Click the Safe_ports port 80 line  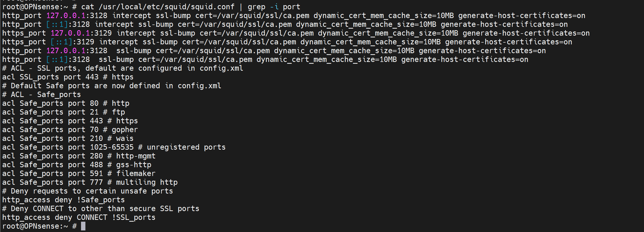click(x=66, y=103)
